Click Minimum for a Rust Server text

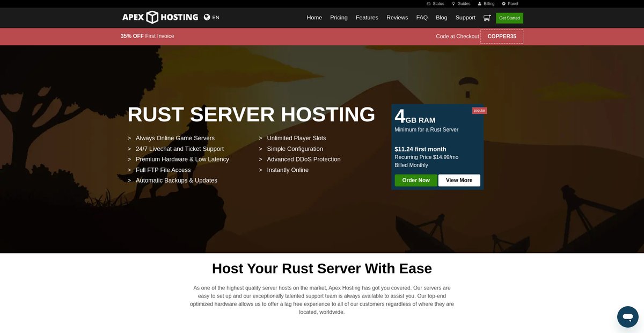click(426, 129)
